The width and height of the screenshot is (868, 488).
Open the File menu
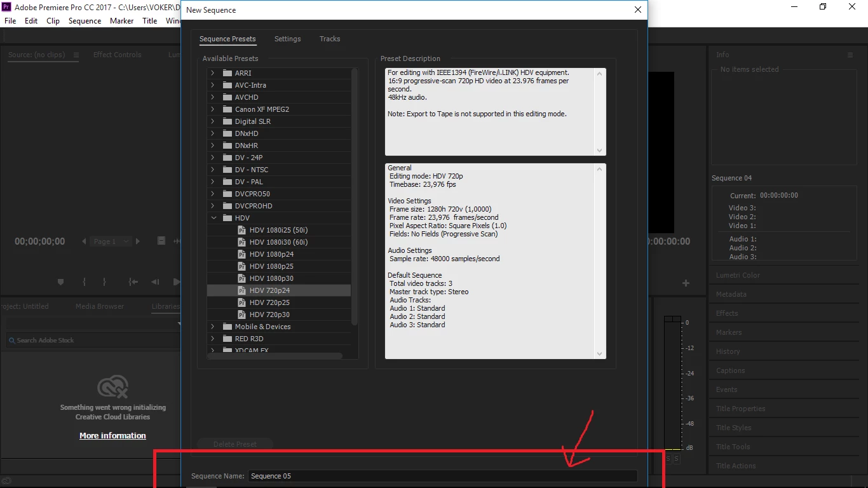(x=10, y=21)
